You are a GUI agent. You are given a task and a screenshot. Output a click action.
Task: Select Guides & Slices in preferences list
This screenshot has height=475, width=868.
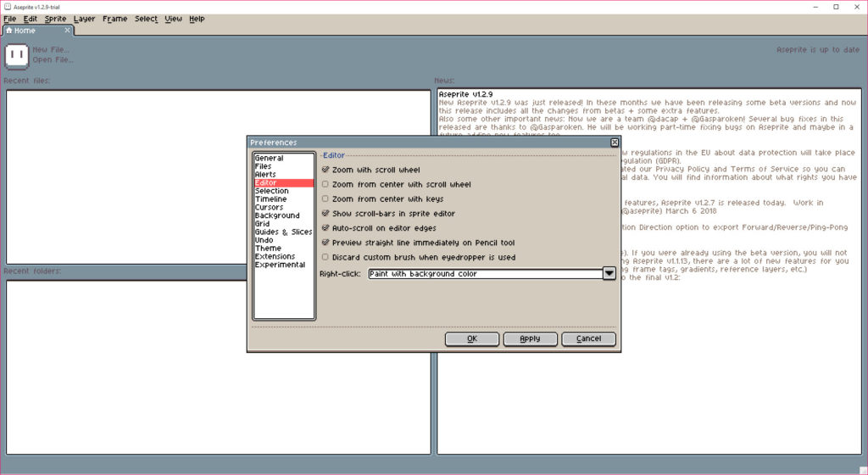(x=283, y=232)
